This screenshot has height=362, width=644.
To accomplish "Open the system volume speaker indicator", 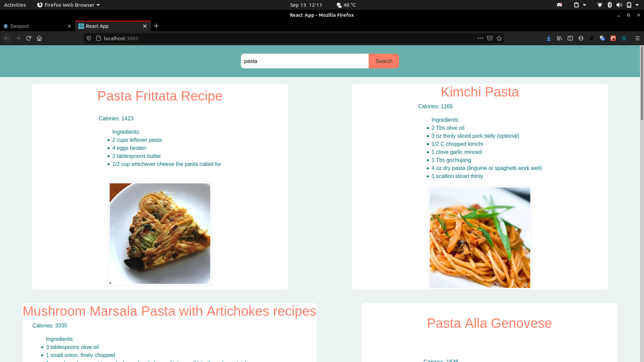I will coord(619,5).
